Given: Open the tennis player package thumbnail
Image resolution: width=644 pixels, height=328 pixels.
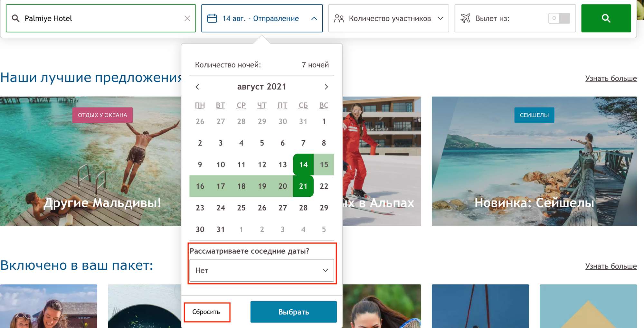Looking at the screenshot, I should tap(382, 306).
